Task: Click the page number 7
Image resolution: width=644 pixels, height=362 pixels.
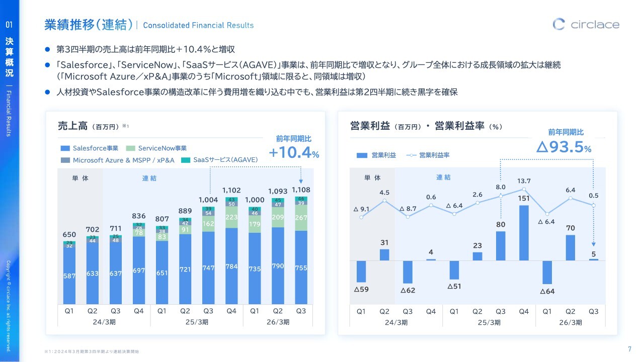Action: tap(629, 349)
